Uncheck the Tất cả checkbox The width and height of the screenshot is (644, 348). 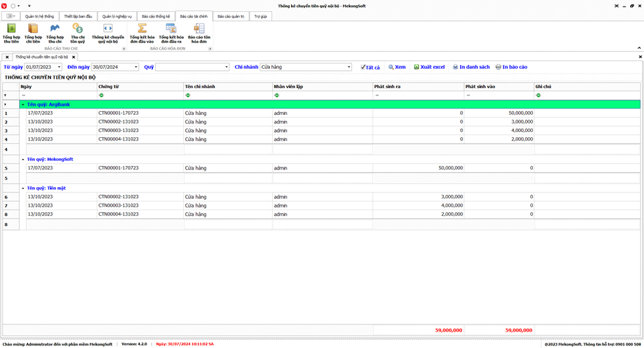point(363,67)
